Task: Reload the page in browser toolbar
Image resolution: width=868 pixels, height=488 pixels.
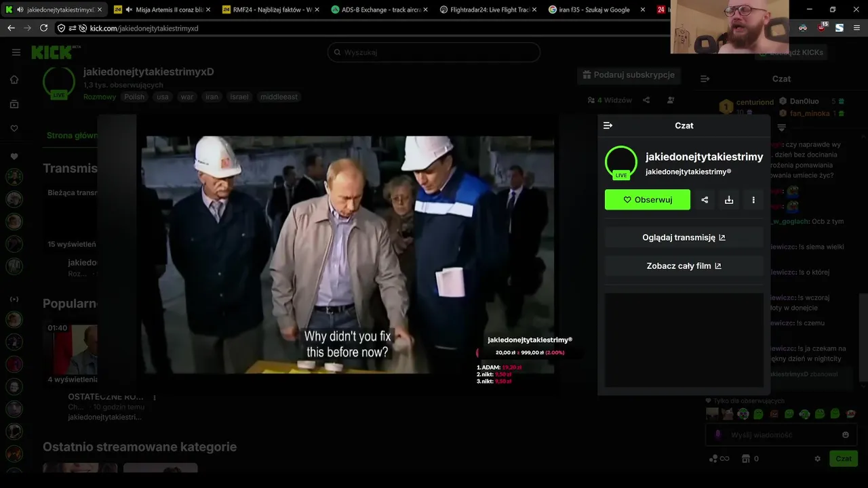Action: pyautogui.click(x=44, y=28)
